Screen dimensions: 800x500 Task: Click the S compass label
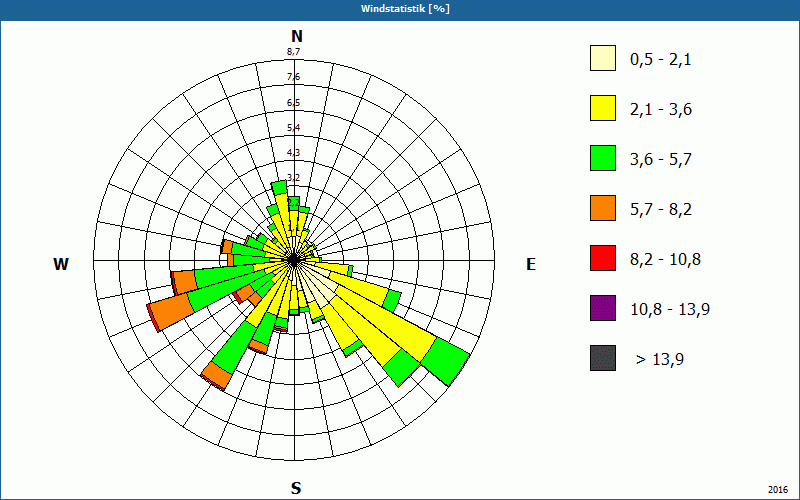pyautogui.click(x=296, y=489)
